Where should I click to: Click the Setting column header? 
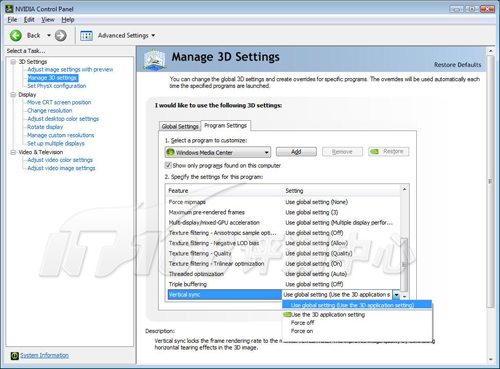tap(342, 191)
